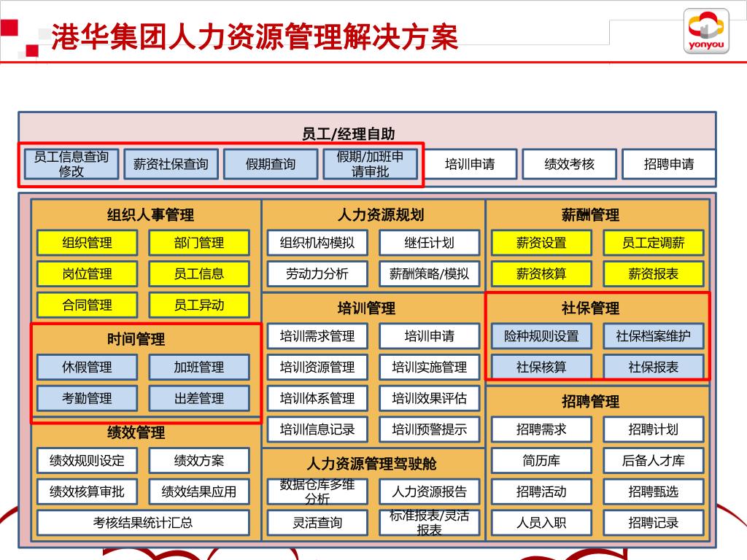Click the 薪资社保查询 box
This screenshot has height=560, width=747.
tap(171, 164)
